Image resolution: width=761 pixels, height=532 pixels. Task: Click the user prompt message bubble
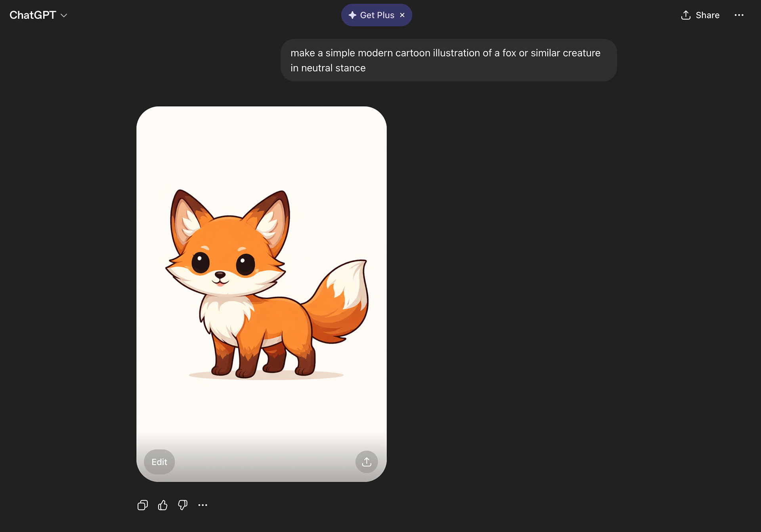[448, 60]
